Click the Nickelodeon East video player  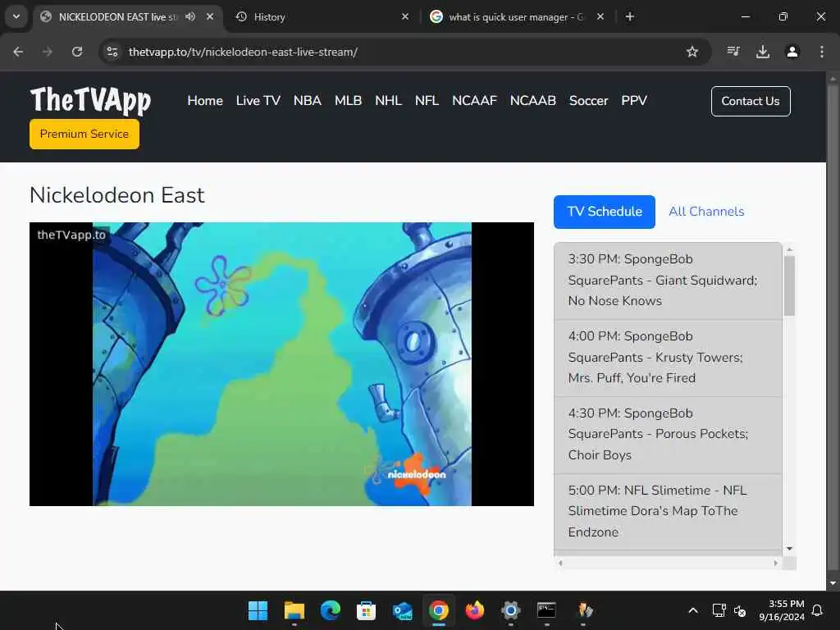pyautogui.click(x=282, y=363)
